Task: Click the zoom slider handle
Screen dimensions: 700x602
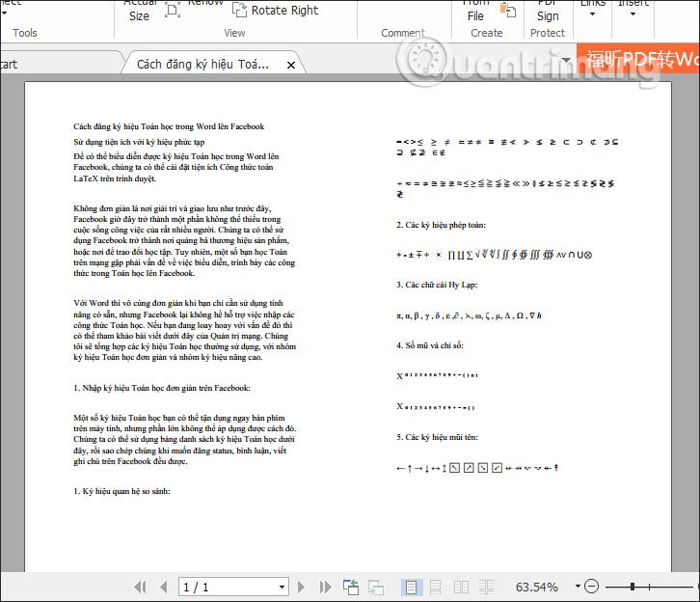Action: pos(633,587)
